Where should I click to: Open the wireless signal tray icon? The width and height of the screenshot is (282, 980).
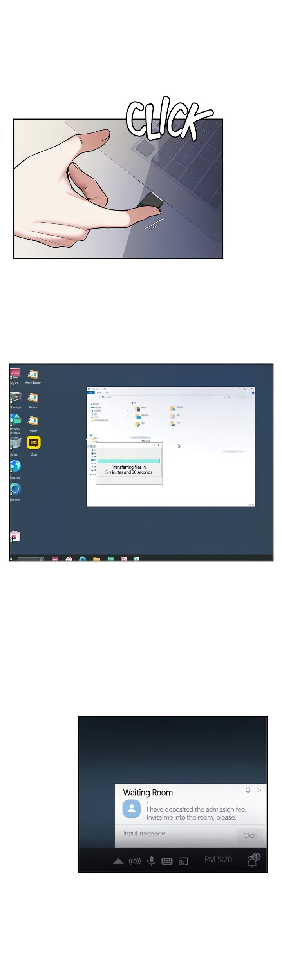pyautogui.click(x=135, y=861)
